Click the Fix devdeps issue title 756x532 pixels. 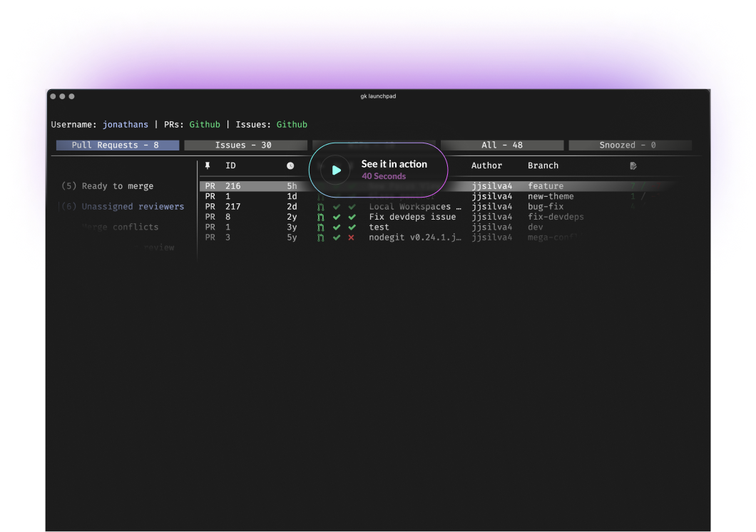(x=412, y=218)
